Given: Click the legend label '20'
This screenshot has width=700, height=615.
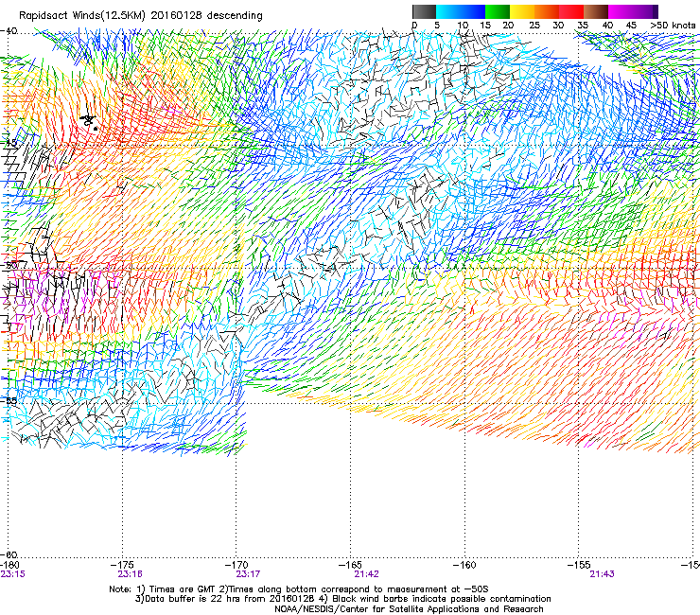Looking at the screenshot, I should (x=509, y=26).
